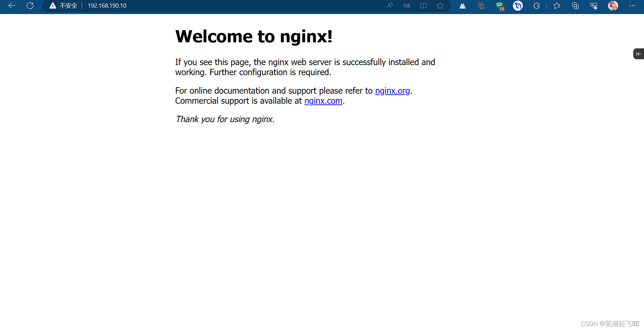Open the Favorites list icon

557,6
